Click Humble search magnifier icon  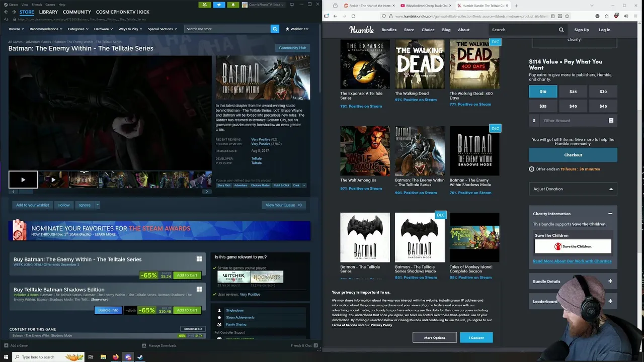coord(561,30)
